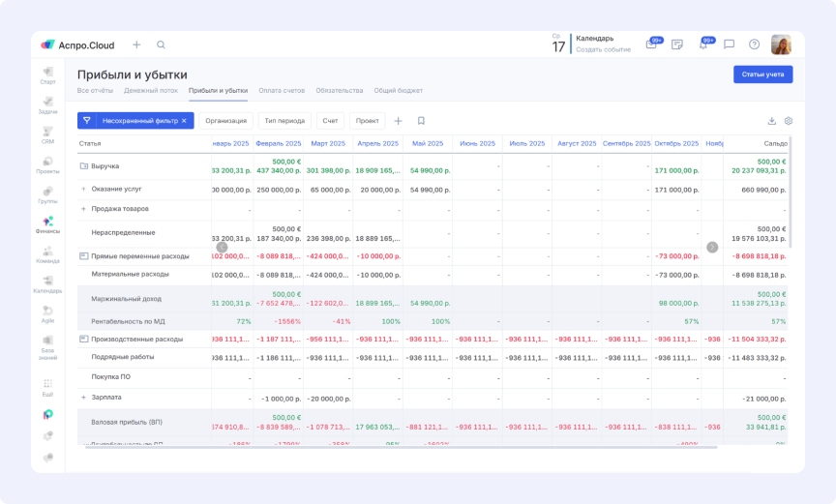Click the Статьи учета button
Viewport: 836px width, 504px height.
[x=762, y=74]
